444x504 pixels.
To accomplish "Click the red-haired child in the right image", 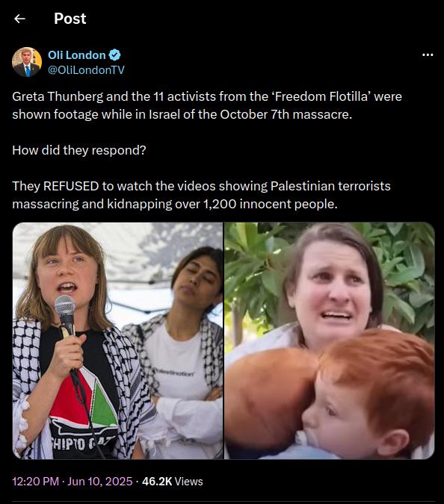I will [x=369, y=395].
